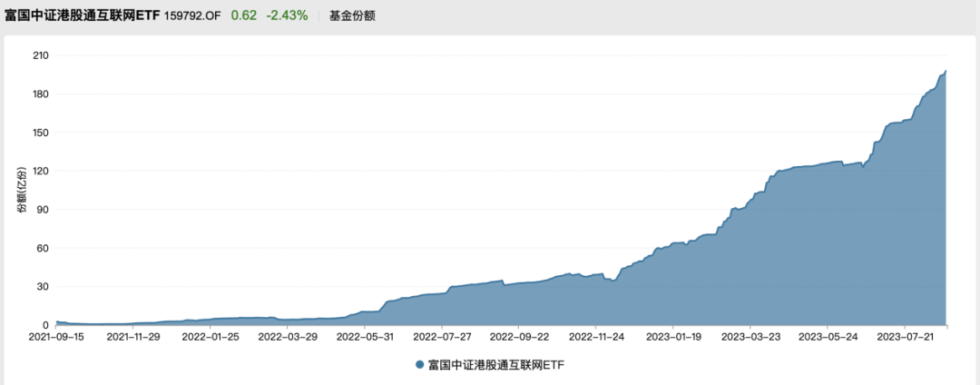This screenshot has width=980, height=385.
Task: Click the latest price 0.62
Action: point(242,15)
